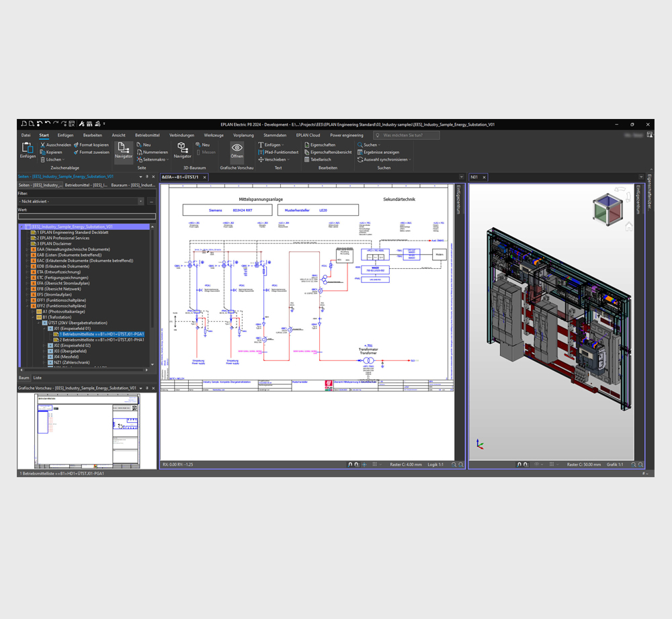Click Format zuweisen in the ribbon
The width and height of the screenshot is (672, 619).
tap(91, 152)
